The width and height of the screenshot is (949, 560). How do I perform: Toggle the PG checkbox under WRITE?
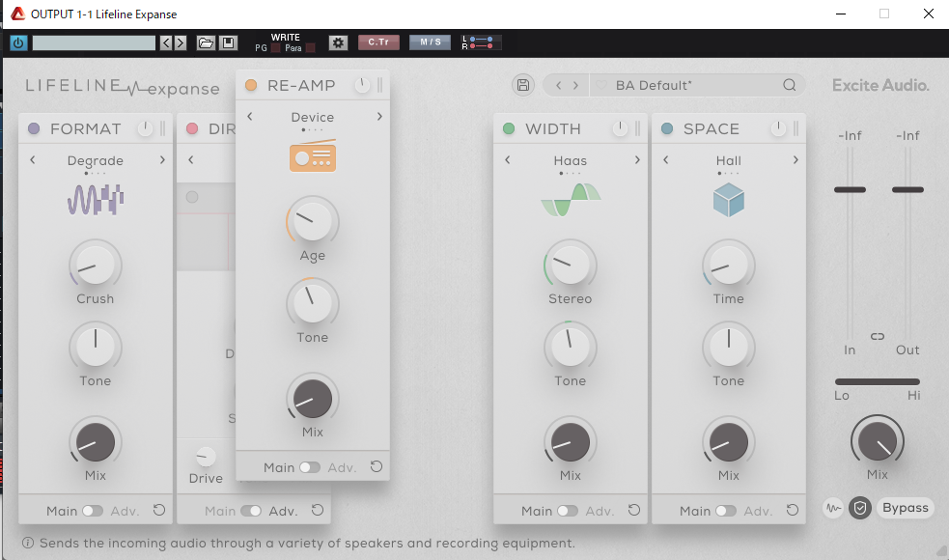click(275, 48)
